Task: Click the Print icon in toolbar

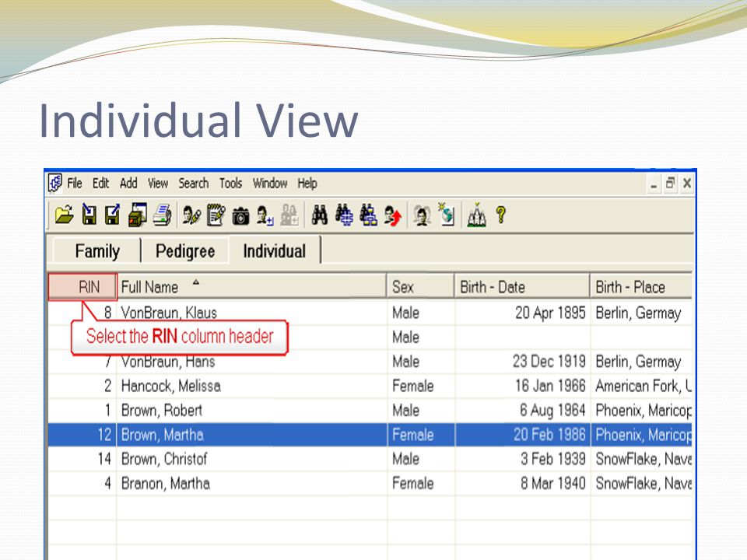Action: tap(162, 215)
